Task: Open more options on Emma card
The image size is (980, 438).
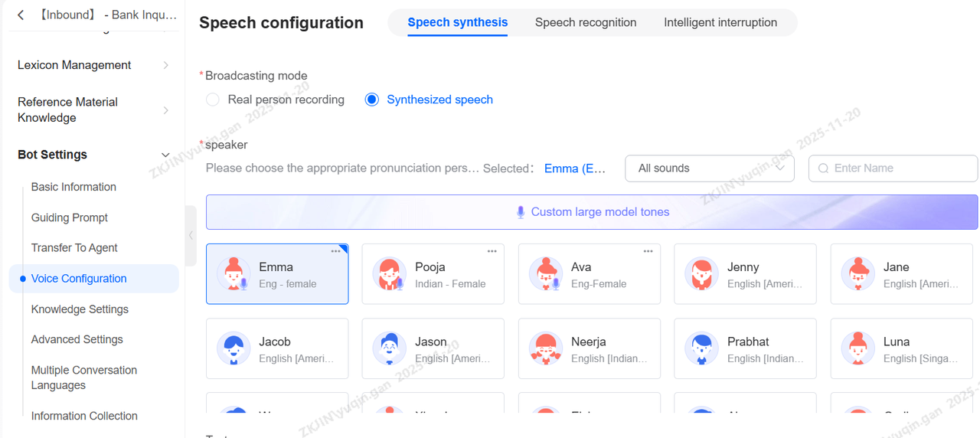Action: [335, 251]
